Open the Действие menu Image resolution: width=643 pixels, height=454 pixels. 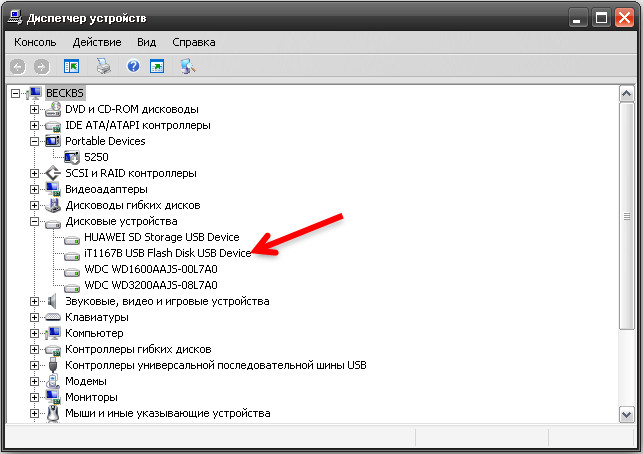tap(97, 43)
